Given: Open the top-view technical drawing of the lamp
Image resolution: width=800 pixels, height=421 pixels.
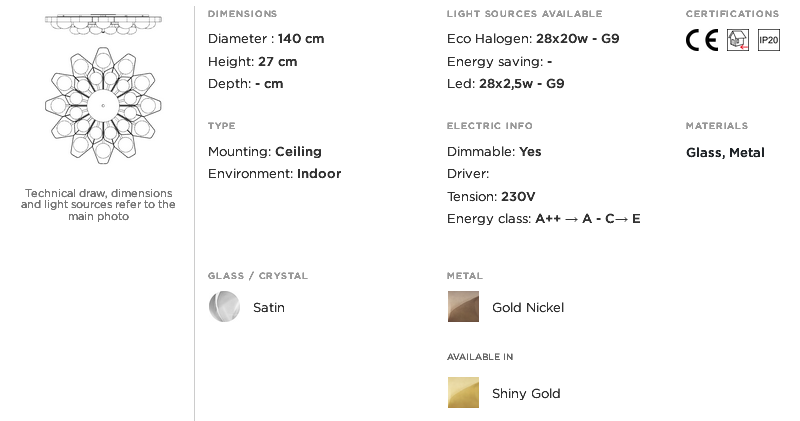Looking at the screenshot, I should tap(98, 106).
